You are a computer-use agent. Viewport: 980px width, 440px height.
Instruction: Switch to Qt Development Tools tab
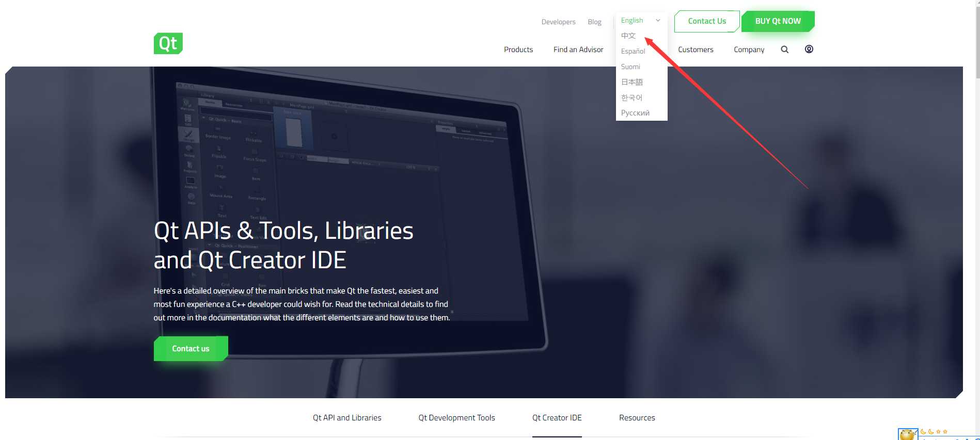[456, 418]
